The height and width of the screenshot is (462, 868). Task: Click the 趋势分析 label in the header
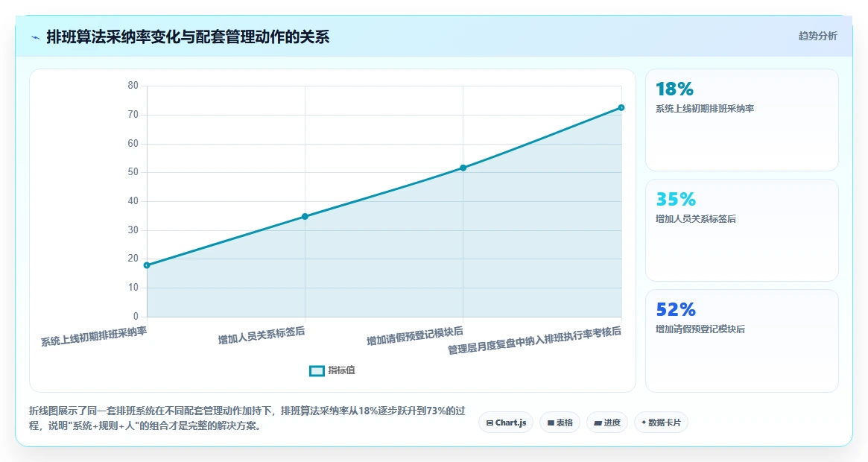(817, 36)
